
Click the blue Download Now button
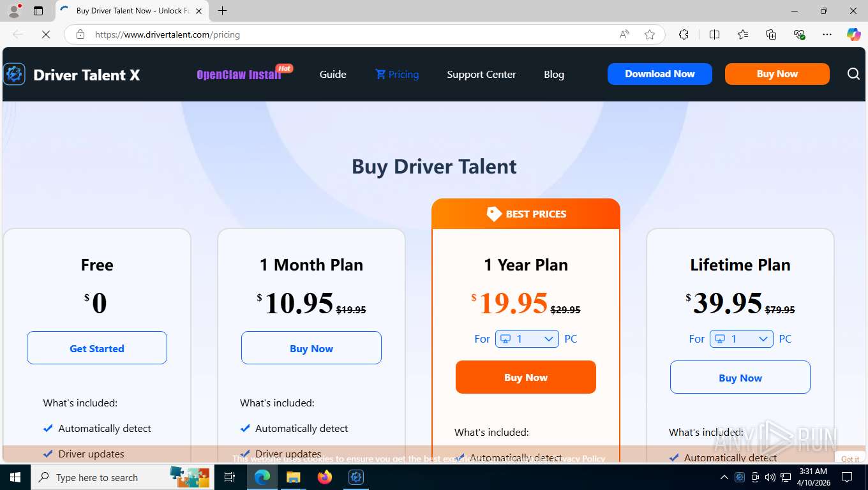click(x=660, y=74)
